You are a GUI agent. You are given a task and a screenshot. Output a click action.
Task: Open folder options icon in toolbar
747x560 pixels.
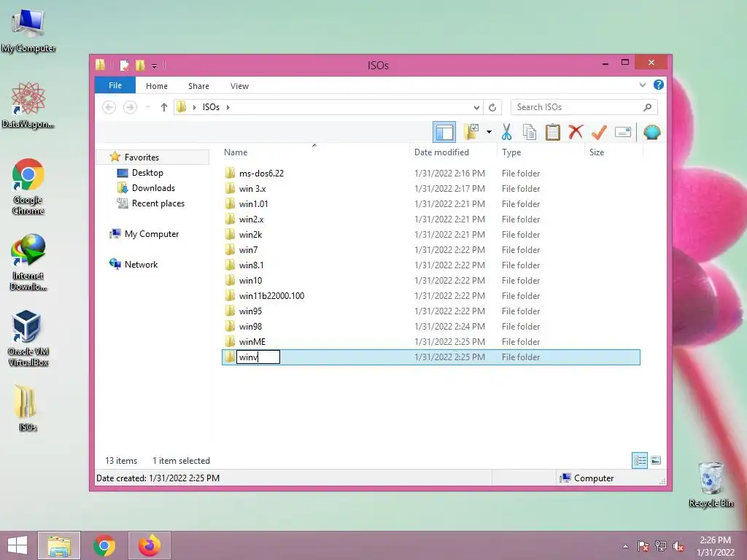pyautogui.click(x=471, y=132)
